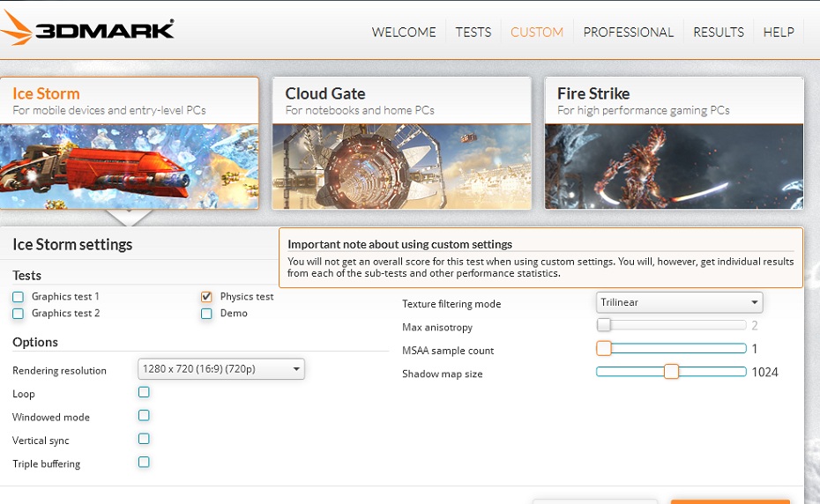Uncheck the Physics test checkbox
820x504 pixels.
click(x=206, y=297)
